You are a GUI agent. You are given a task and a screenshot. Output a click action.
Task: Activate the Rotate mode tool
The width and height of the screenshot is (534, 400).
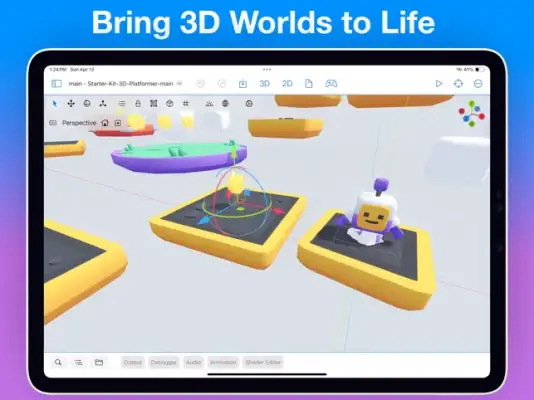(87, 103)
